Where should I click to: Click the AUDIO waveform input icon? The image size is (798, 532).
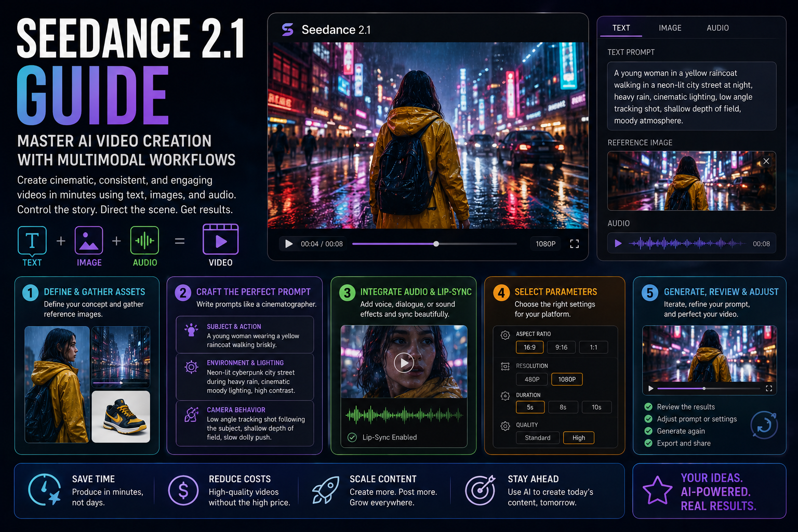144,241
